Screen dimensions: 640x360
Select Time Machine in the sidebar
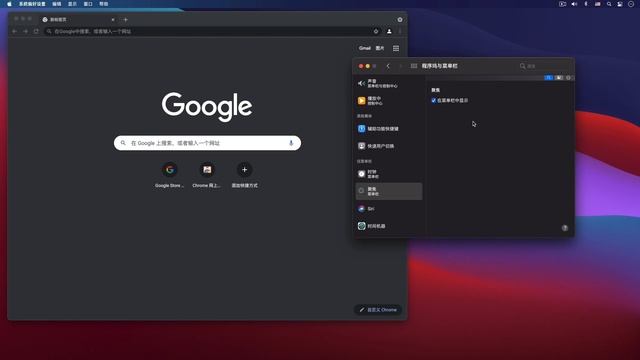click(389, 226)
